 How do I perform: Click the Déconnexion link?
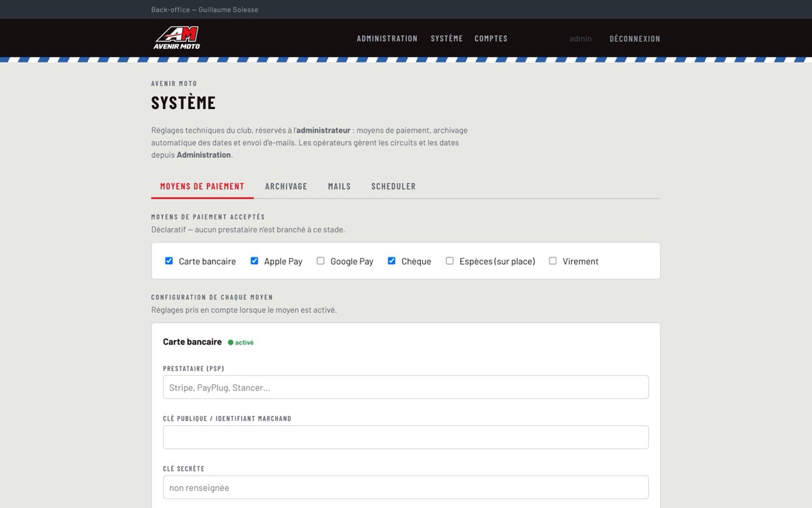[x=635, y=39]
